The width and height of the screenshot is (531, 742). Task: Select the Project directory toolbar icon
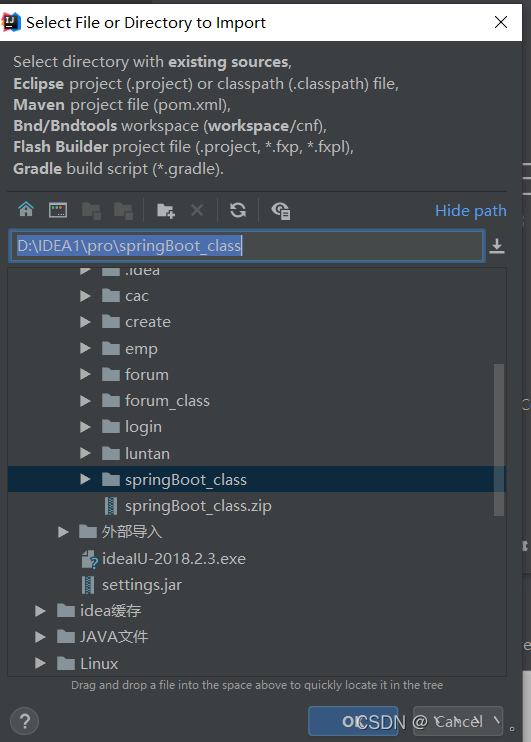pos(91,211)
